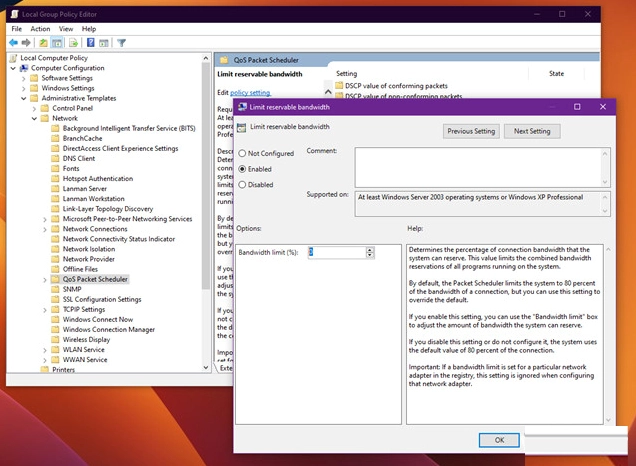Click the Export list toolbar icon

73,43
